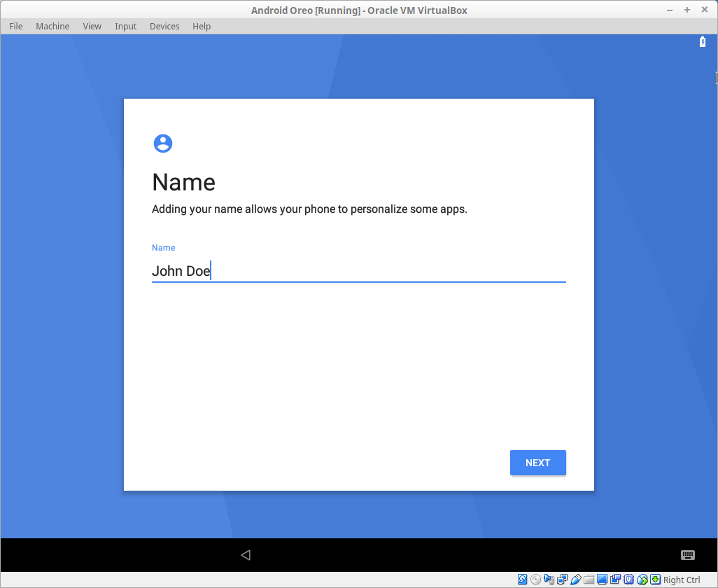Click the CPU virtualization chip status icon
Screen dimensions: 718x588
coord(628,580)
